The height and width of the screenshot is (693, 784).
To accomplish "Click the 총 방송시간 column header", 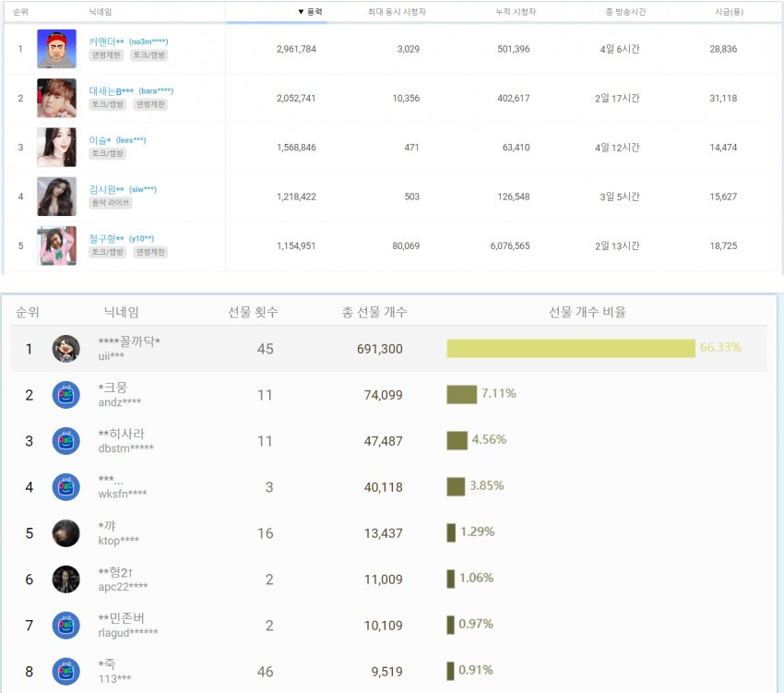I will tap(625, 11).
